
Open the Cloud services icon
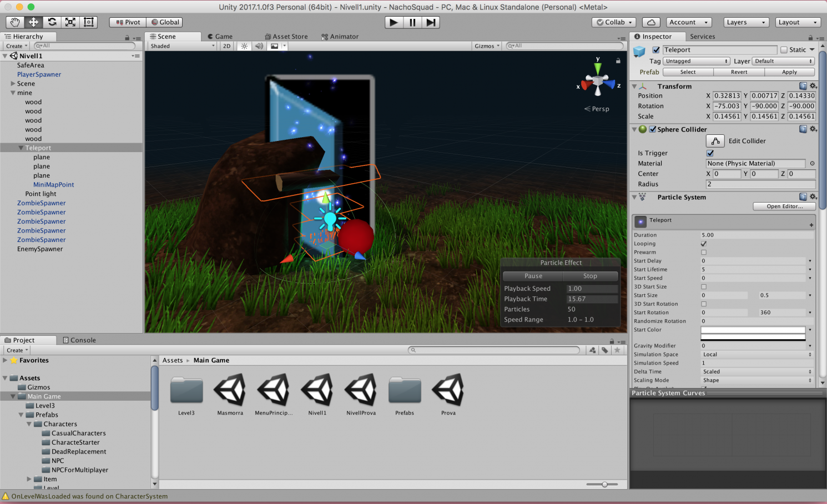651,22
